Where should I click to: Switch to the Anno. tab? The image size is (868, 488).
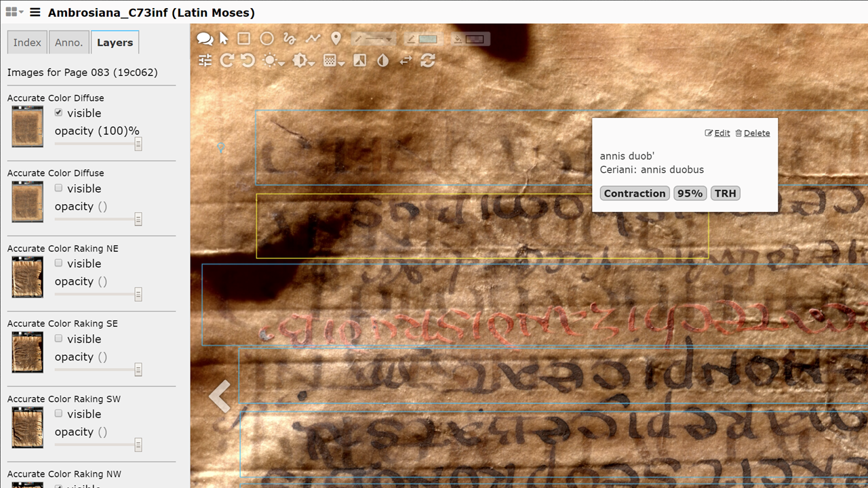pos(69,42)
